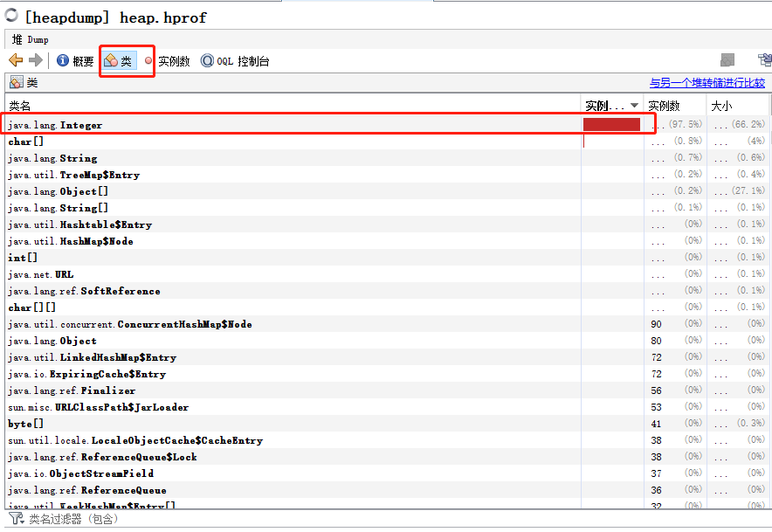Click instance count 80 cell

coord(675,341)
